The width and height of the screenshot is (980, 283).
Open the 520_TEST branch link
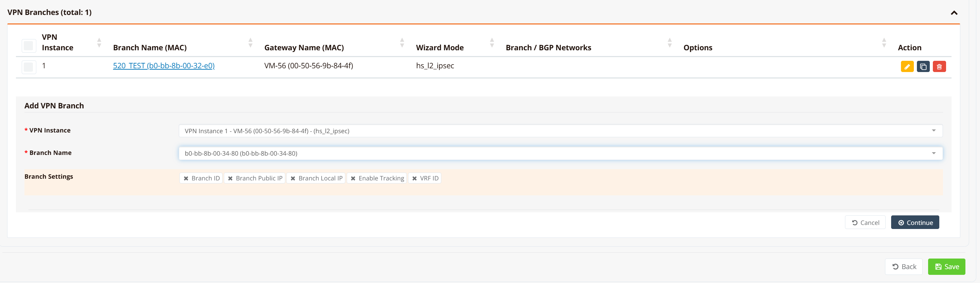164,66
